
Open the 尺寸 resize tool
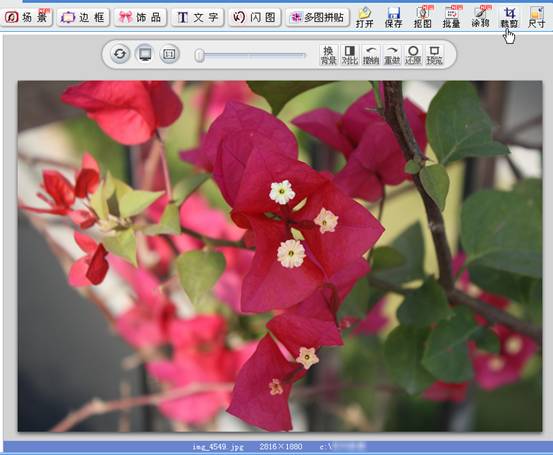pos(536,18)
